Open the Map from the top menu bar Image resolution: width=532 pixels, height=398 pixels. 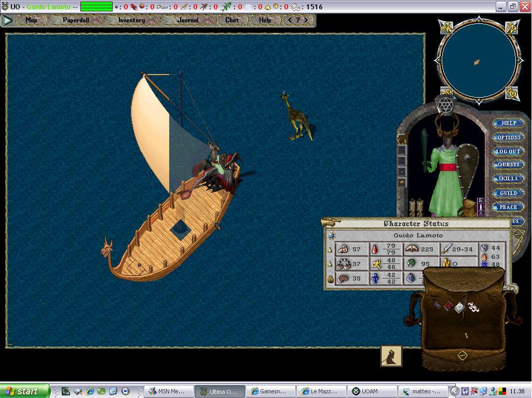click(x=31, y=20)
